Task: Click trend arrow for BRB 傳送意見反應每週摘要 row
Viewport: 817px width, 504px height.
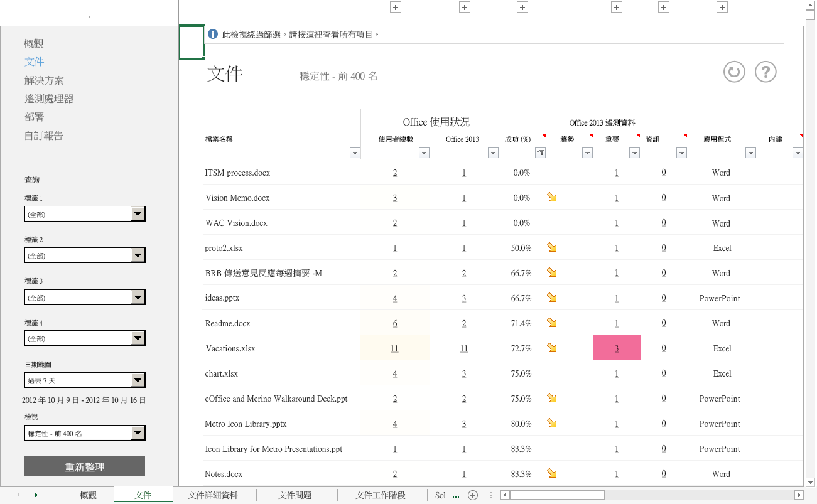Action: pyautogui.click(x=552, y=272)
